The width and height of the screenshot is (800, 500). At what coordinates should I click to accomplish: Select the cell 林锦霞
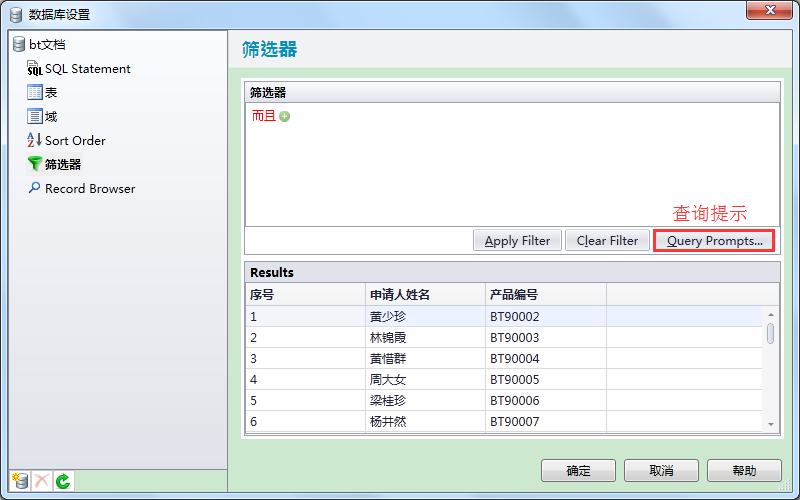click(426, 337)
